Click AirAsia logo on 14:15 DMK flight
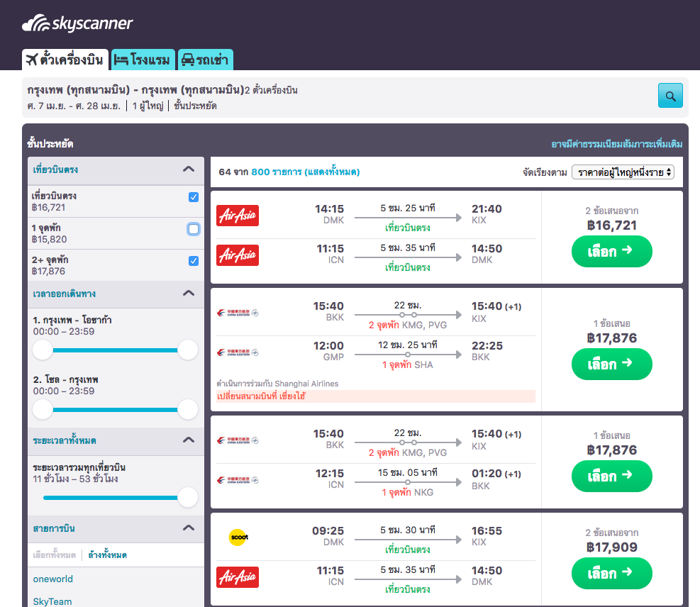700x607 pixels. (x=238, y=216)
